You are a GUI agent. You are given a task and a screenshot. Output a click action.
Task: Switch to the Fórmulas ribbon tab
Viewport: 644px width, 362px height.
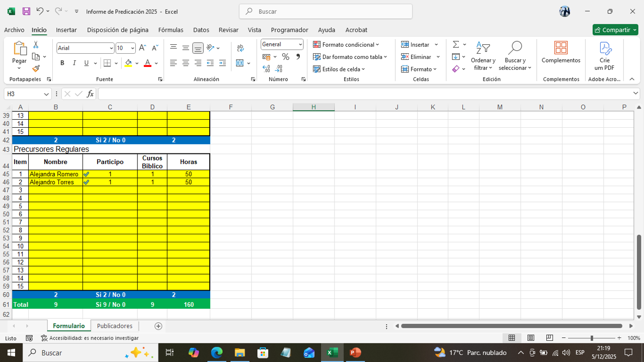(x=171, y=30)
